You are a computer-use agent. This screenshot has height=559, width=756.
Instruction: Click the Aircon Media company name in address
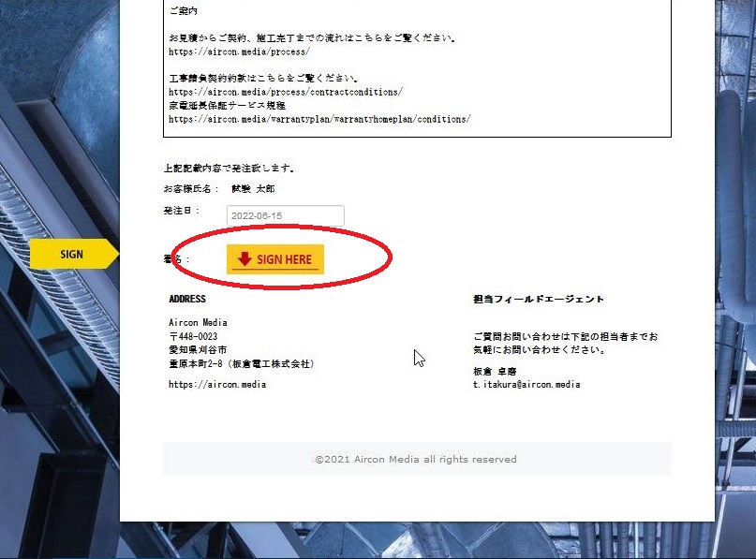coord(198,322)
